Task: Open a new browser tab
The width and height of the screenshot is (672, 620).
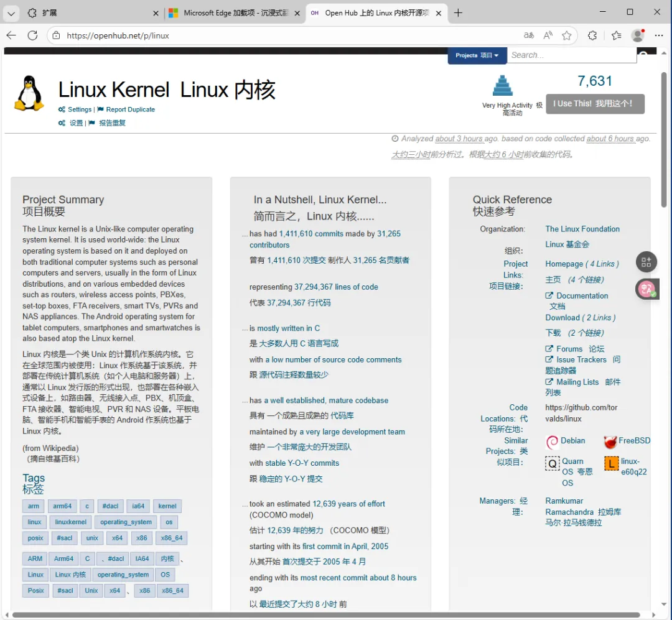Action: tap(458, 13)
